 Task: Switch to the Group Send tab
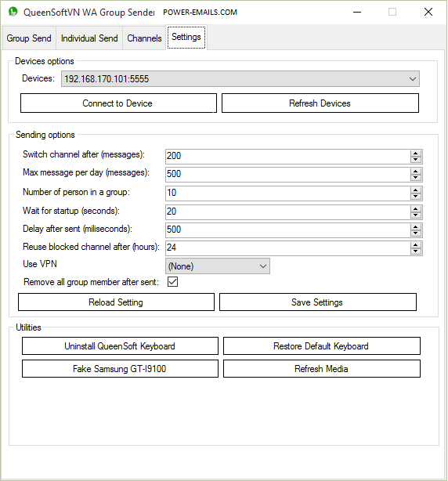[x=29, y=38]
